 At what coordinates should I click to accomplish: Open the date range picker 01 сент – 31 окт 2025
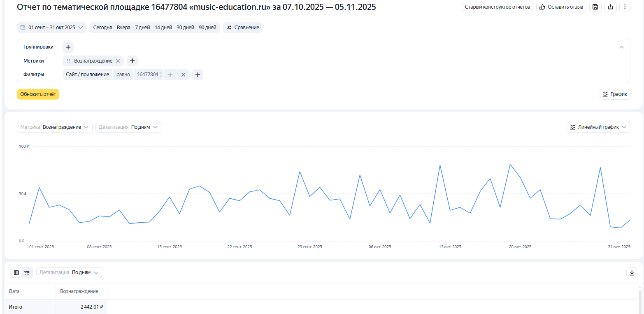click(52, 28)
